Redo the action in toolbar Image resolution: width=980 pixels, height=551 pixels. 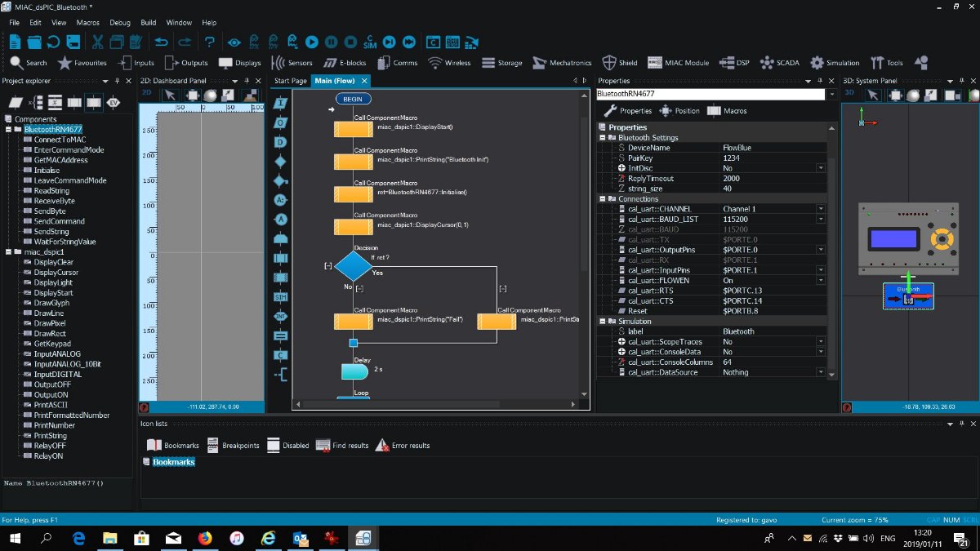[185, 42]
